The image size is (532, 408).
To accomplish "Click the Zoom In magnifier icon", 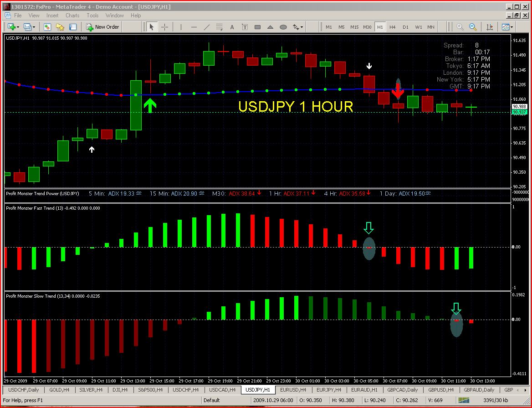I will click(x=460, y=27).
